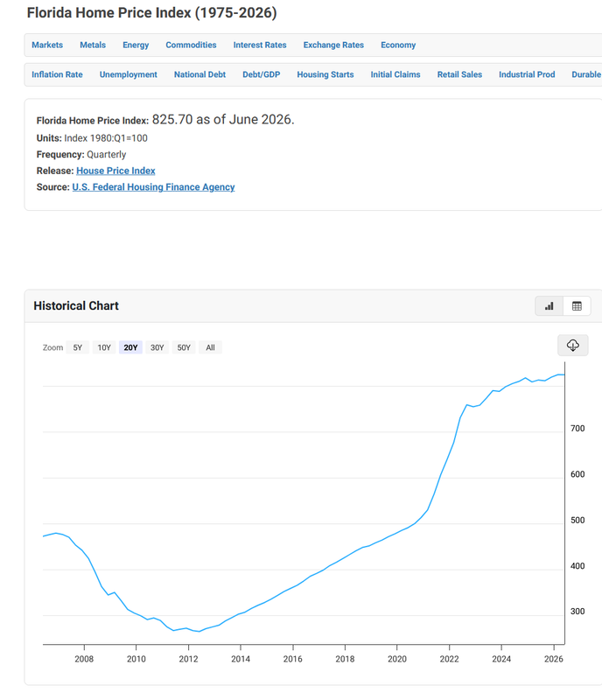Click the 400 y-axis value

coord(577,566)
